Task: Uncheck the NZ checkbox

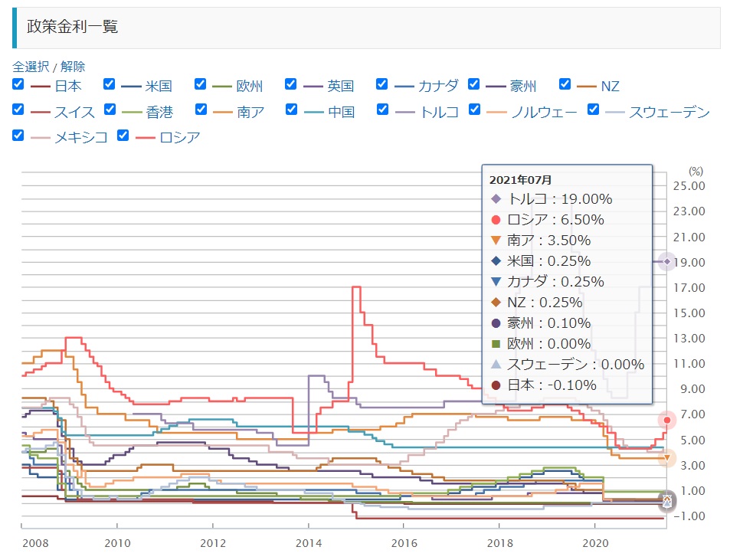Action: point(565,84)
